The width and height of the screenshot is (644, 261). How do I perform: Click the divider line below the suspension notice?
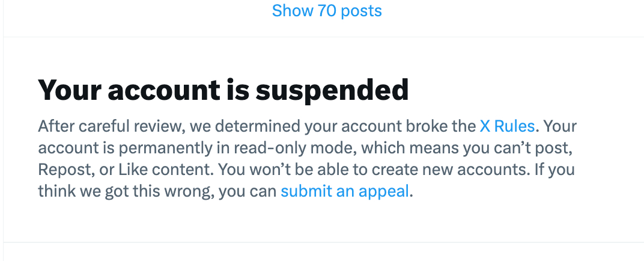point(323,242)
